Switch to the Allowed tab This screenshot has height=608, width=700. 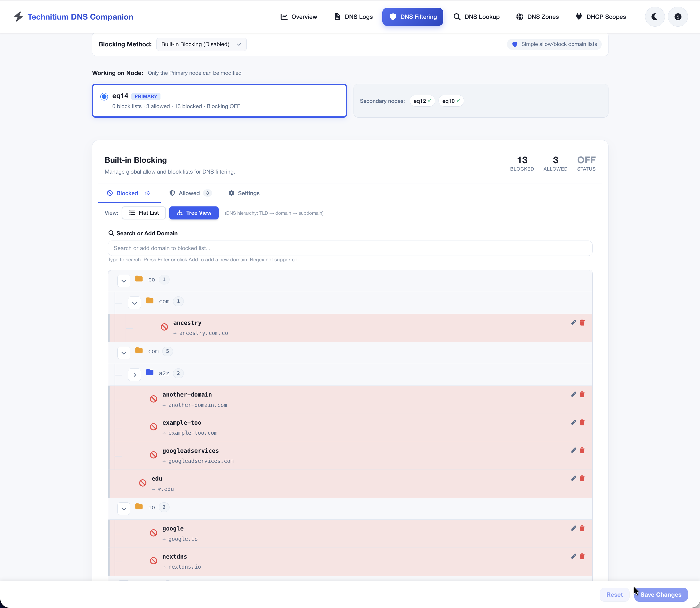[190, 193]
